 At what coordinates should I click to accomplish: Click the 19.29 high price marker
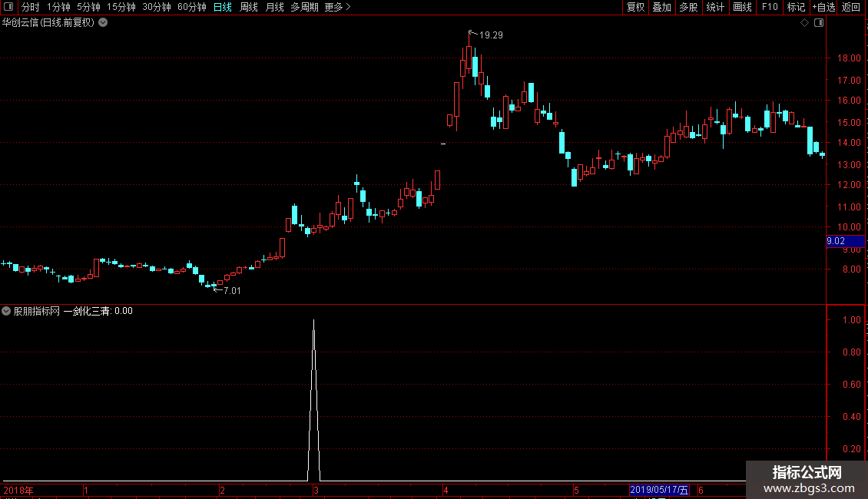[491, 35]
